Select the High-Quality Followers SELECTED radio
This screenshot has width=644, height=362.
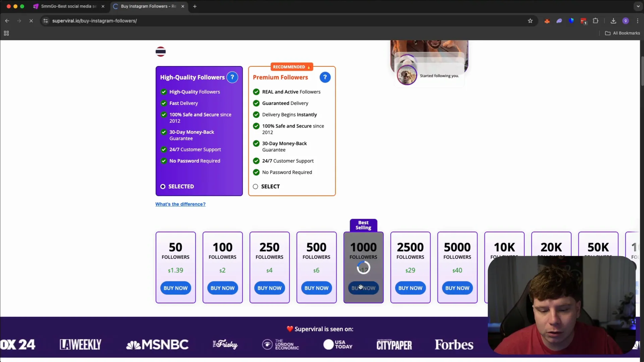coord(163,187)
